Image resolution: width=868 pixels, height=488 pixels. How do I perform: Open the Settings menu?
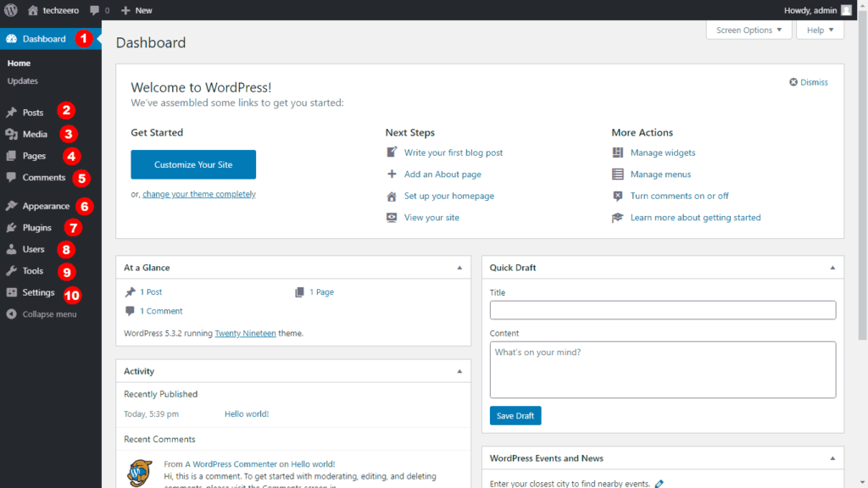point(39,292)
